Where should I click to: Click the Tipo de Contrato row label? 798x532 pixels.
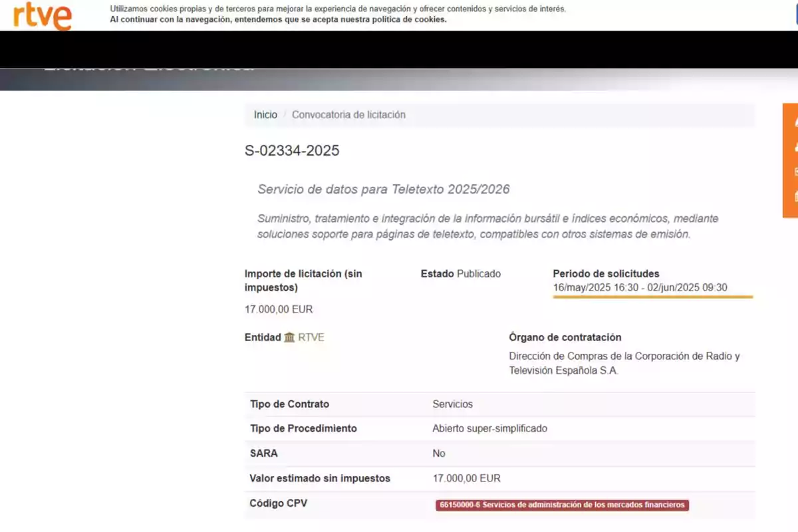point(289,404)
